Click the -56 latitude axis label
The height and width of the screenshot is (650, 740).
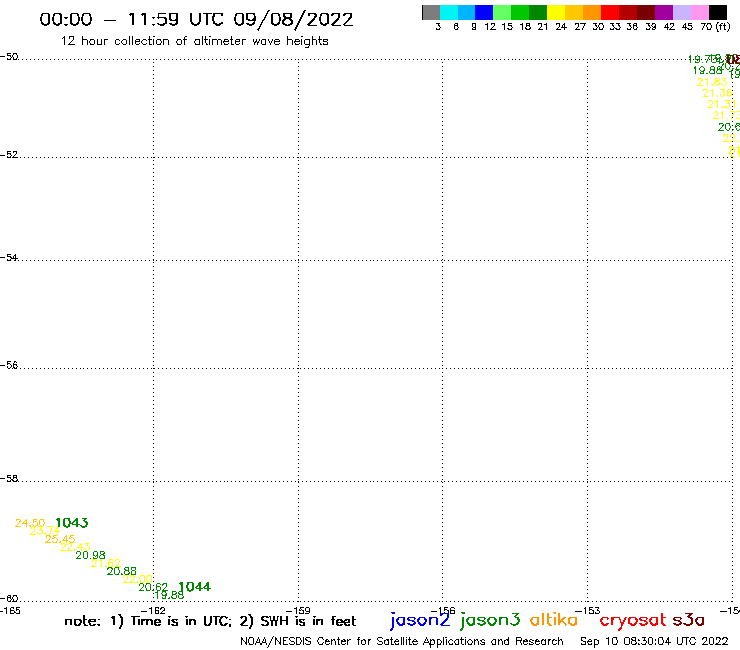9,365
